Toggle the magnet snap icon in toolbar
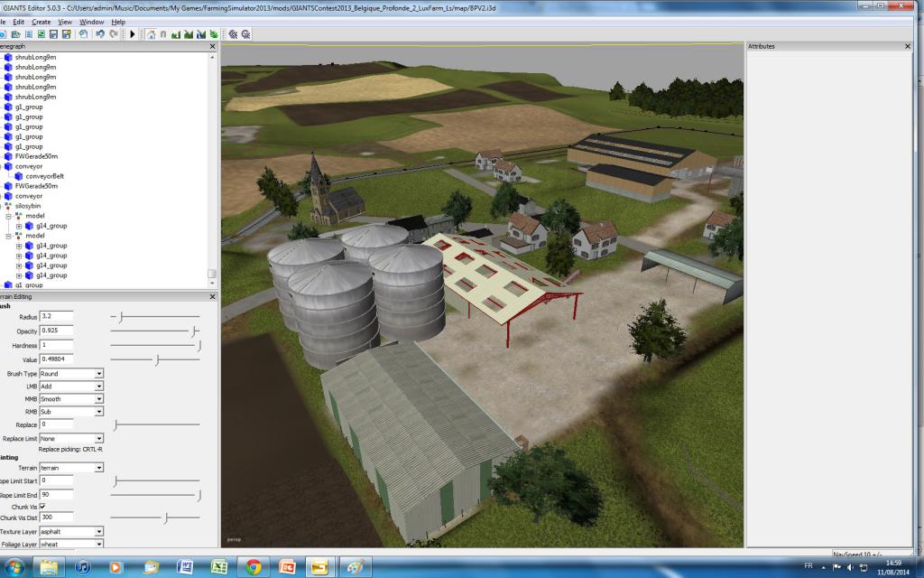The image size is (924, 578). (x=163, y=34)
